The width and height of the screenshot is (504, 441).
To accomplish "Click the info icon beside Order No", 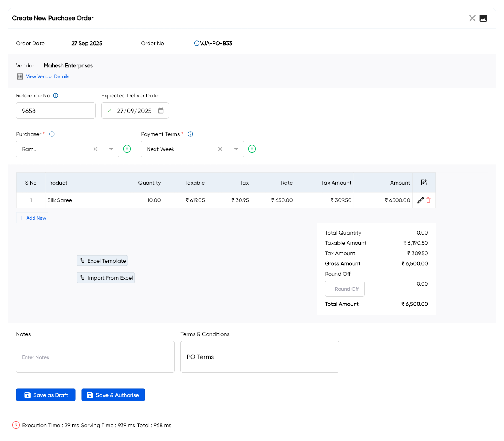I will pyautogui.click(x=197, y=43).
